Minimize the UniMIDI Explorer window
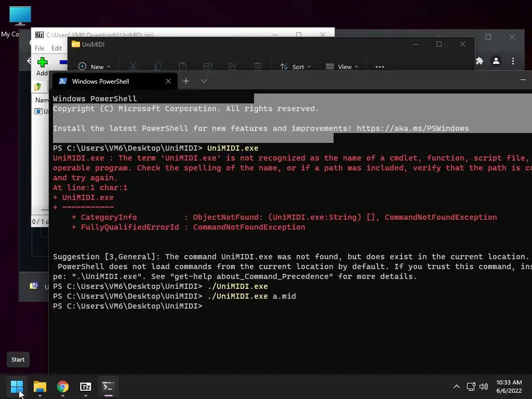Viewport: 532px width, 399px height. pos(415,44)
